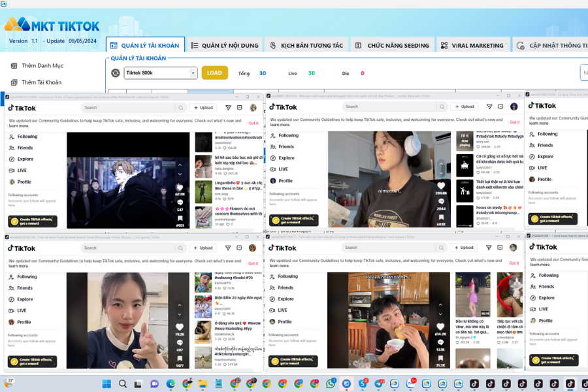Bookmark the selfie girl video
Image resolution: width=588 pixels, height=392 pixels.
click(180, 358)
